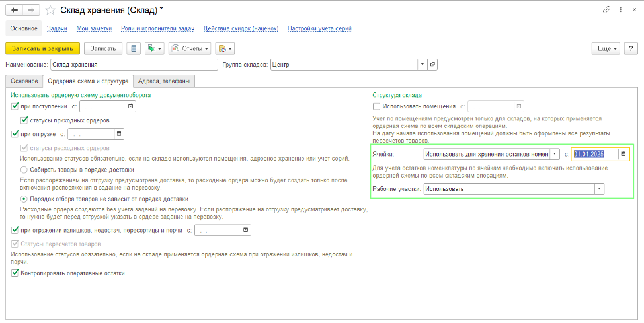This screenshot has width=644, height=323.
Task: Open Группа складов element via open icon
Action: [x=432, y=65]
